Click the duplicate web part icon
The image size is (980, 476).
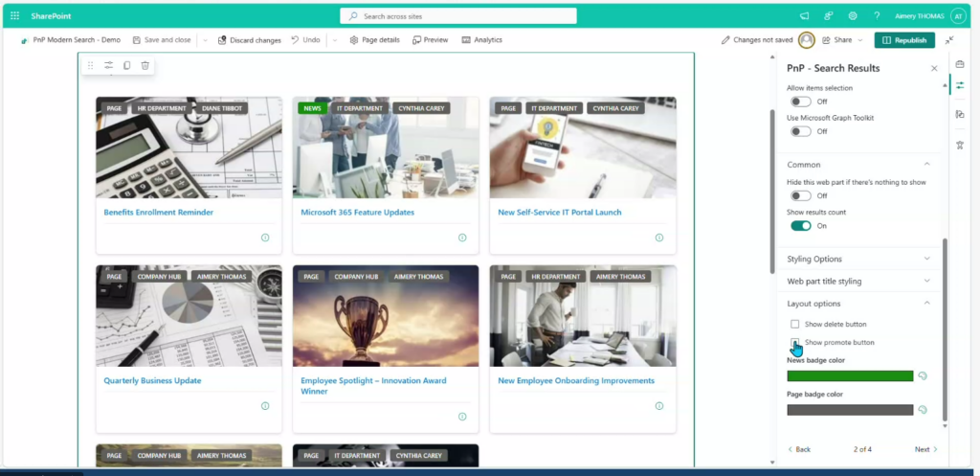[127, 65]
